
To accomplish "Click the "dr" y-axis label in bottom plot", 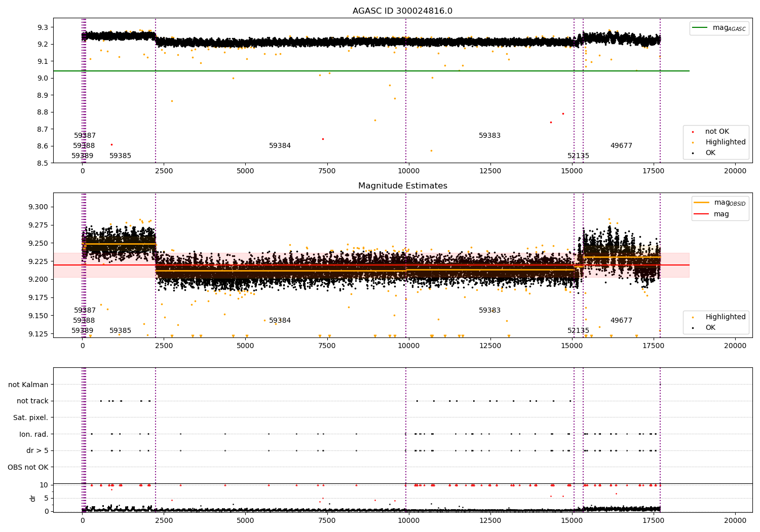I will pos(33,498).
